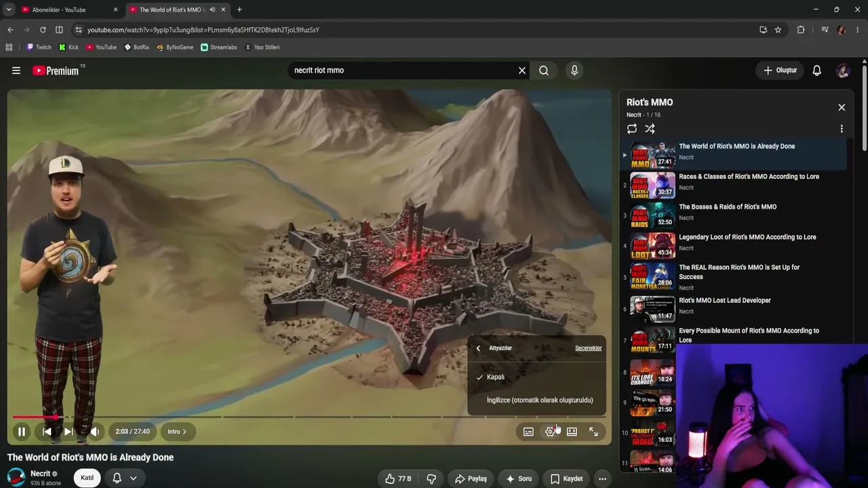
Task: Share the video with Paylaş
Action: click(471, 479)
